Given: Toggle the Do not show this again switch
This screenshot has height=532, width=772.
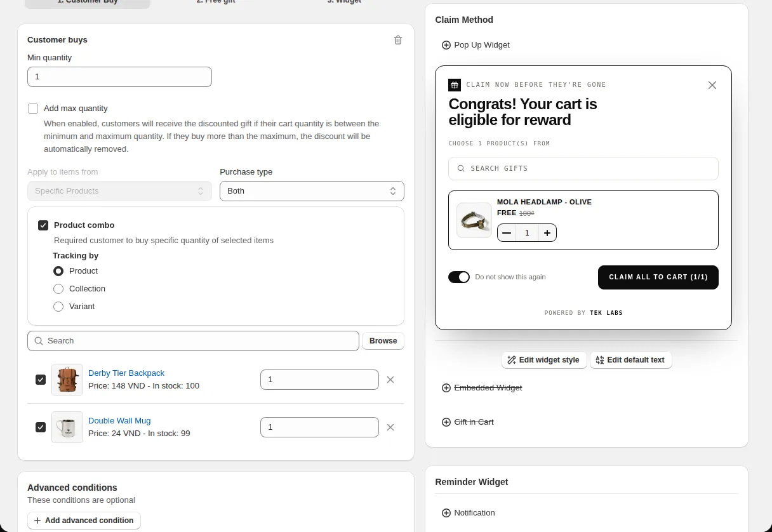Looking at the screenshot, I should [459, 277].
